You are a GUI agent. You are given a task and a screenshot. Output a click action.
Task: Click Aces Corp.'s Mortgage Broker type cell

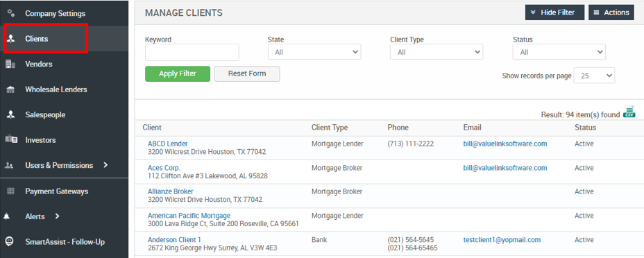click(x=337, y=168)
